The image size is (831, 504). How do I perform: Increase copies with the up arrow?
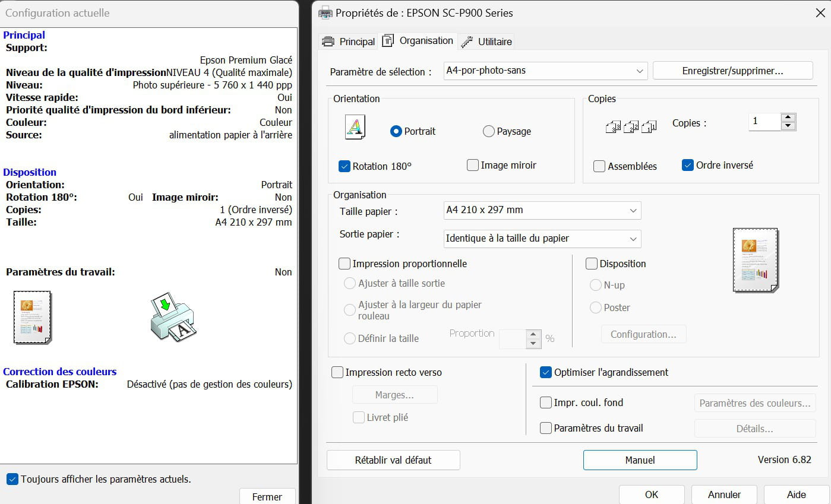[x=788, y=118]
